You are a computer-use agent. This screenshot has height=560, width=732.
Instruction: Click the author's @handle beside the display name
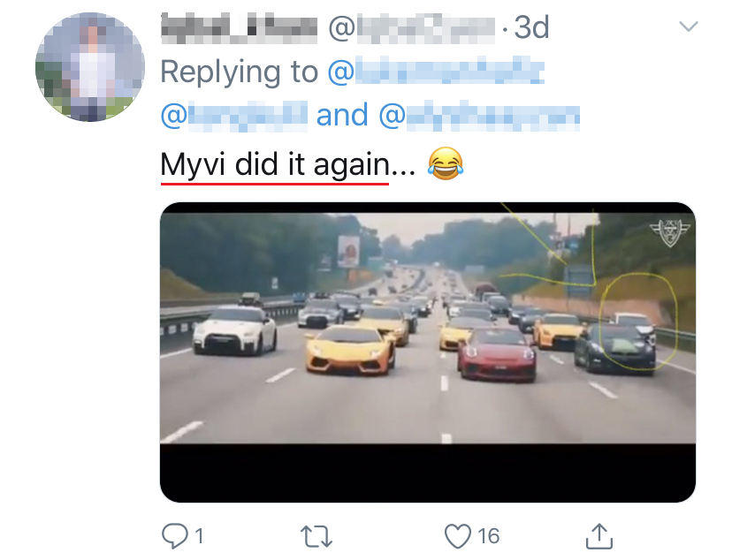(409, 28)
